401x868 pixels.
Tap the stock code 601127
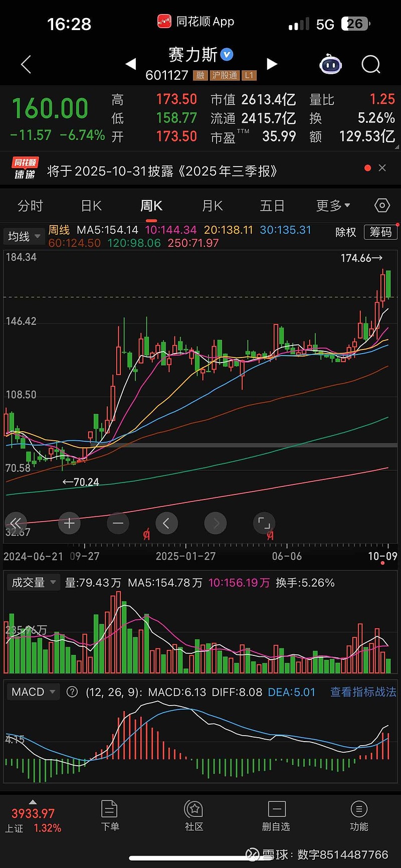pyautogui.click(x=167, y=75)
